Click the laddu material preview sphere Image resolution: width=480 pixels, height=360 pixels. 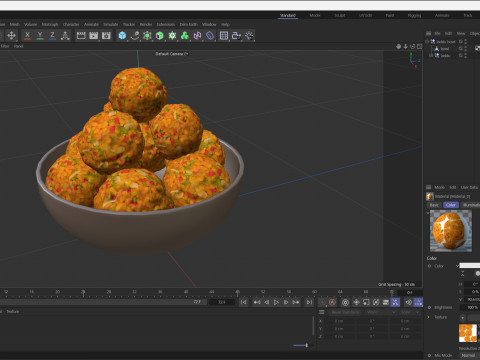pos(451,231)
